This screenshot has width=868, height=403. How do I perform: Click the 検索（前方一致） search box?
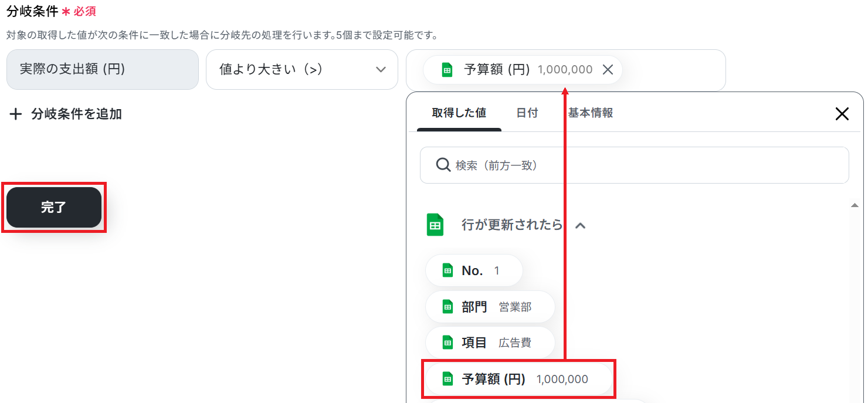click(x=635, y=165)
